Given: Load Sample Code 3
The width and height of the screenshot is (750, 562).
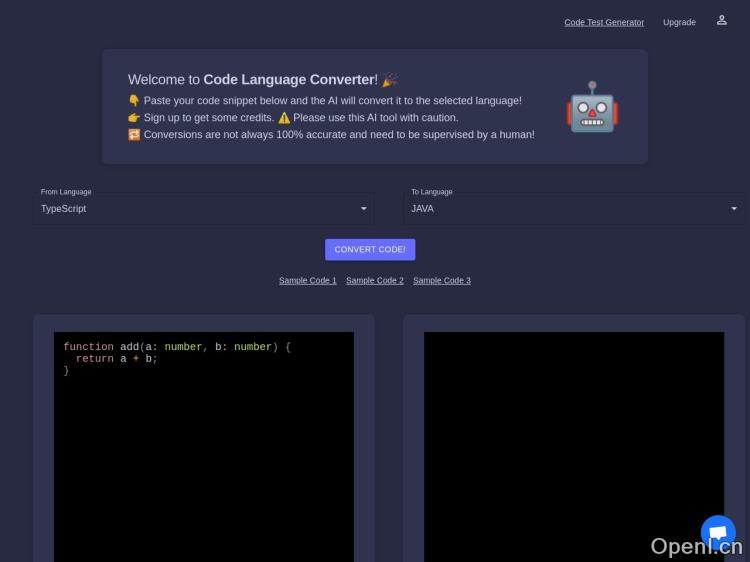Looking at the screenshot, I should (442, 281).
